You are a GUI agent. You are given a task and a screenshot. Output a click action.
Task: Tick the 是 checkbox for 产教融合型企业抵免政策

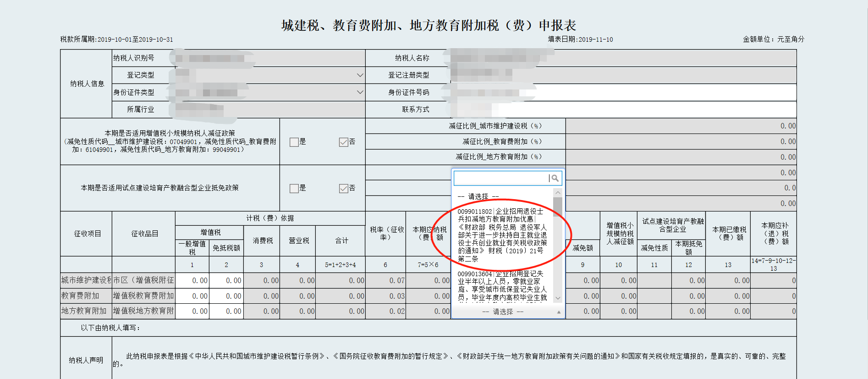click(294, 189)
